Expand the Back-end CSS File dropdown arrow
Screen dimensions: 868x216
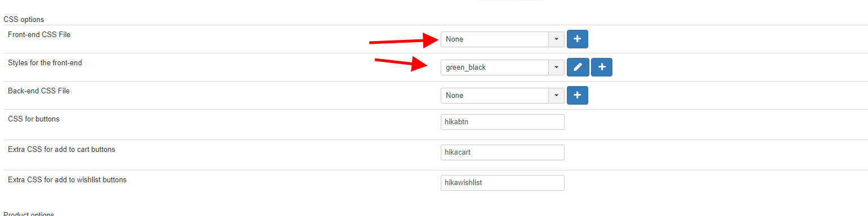556,96
